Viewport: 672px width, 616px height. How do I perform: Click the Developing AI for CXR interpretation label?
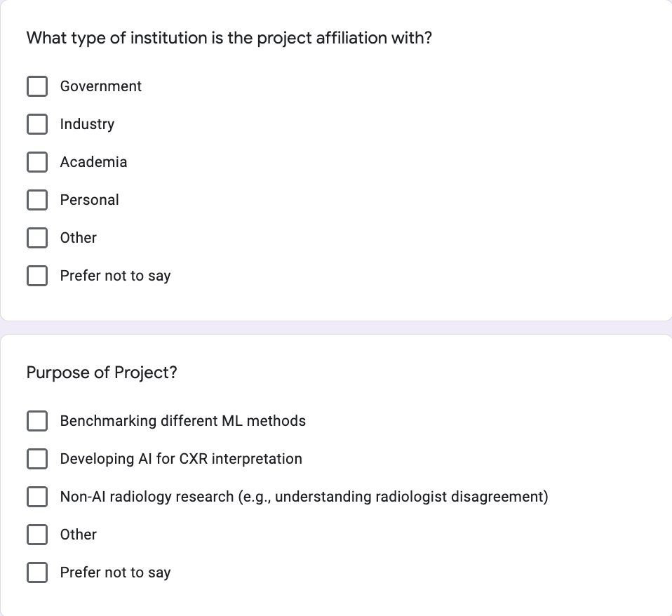(x=181, y=459)
